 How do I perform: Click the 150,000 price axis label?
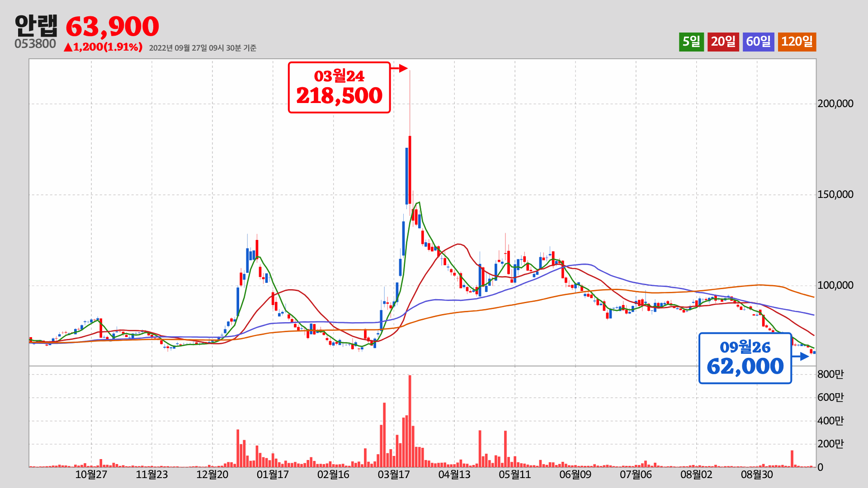(x=835, y=194)
